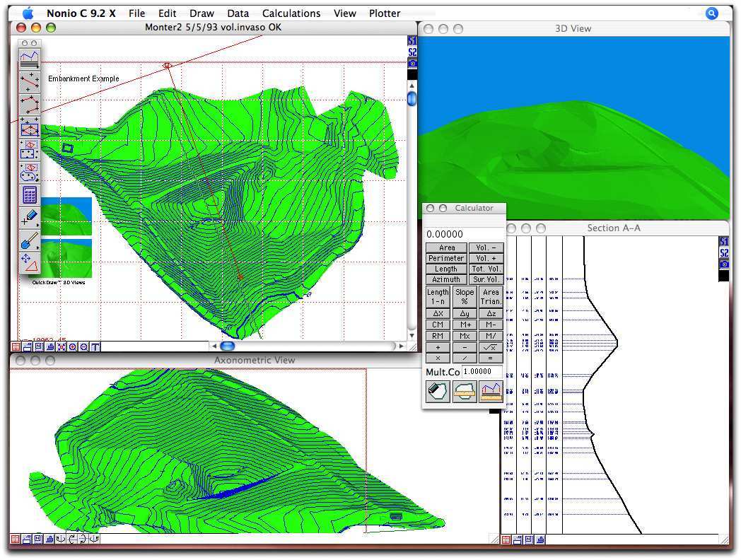
Task: Select the freeform lasso point selection tool
Action: 29,173
